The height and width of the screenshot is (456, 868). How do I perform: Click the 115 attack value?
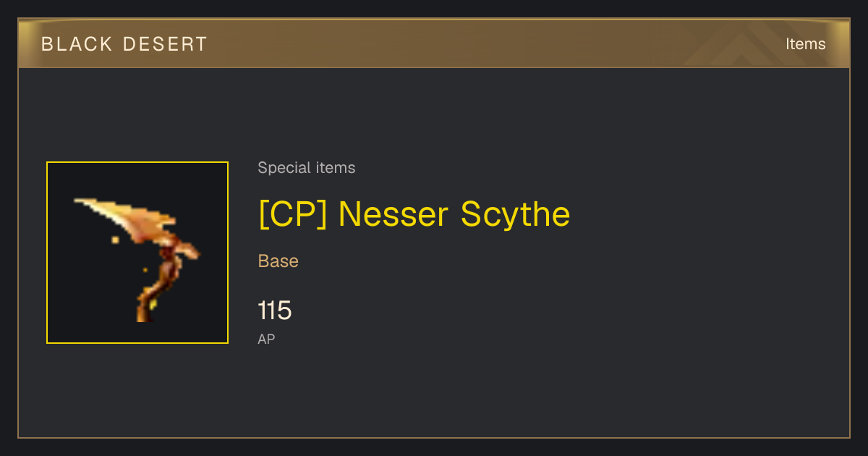(x=275, y=311)
